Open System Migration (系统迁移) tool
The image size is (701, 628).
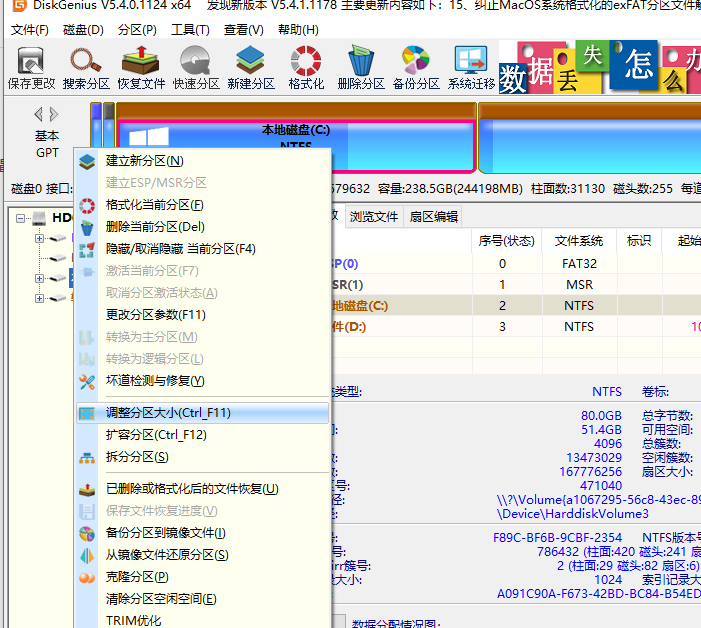click(471, 68)
